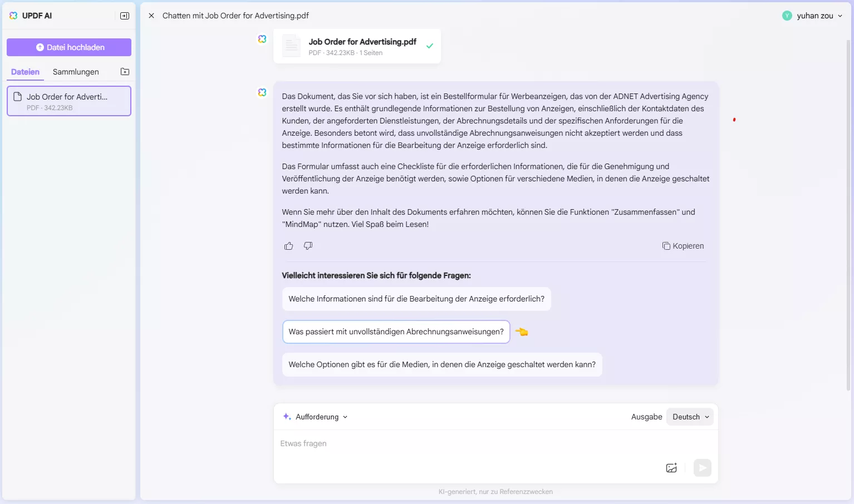Viewport: 854px width, 504px height.
Task: Click the AI avatar beside the response
Action: click(262, 92)
